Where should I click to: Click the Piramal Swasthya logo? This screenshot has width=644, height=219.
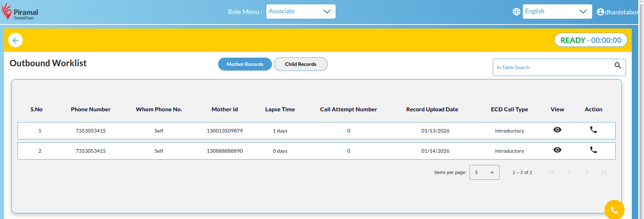[20, 12]
